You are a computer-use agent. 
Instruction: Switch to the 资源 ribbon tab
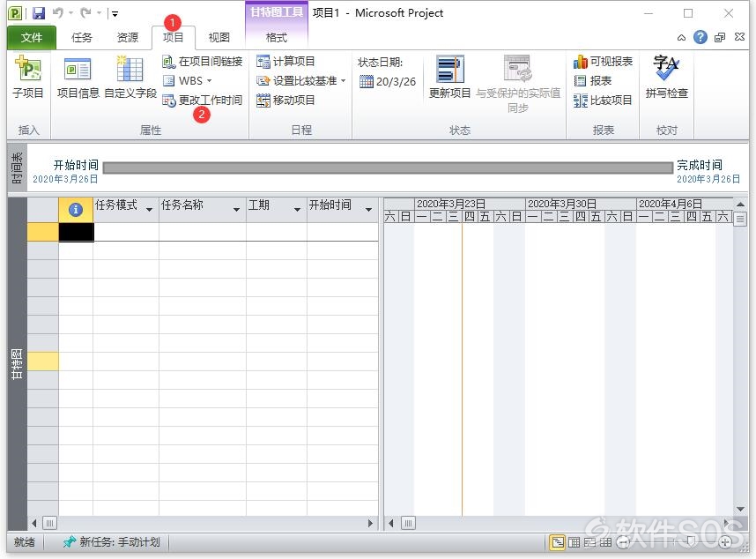[127, 38]
